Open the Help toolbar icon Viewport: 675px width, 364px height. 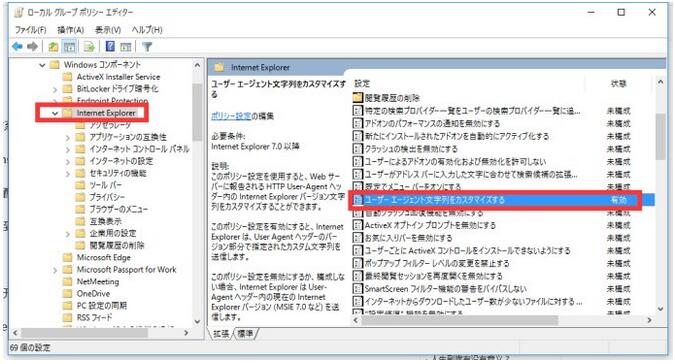110,46
